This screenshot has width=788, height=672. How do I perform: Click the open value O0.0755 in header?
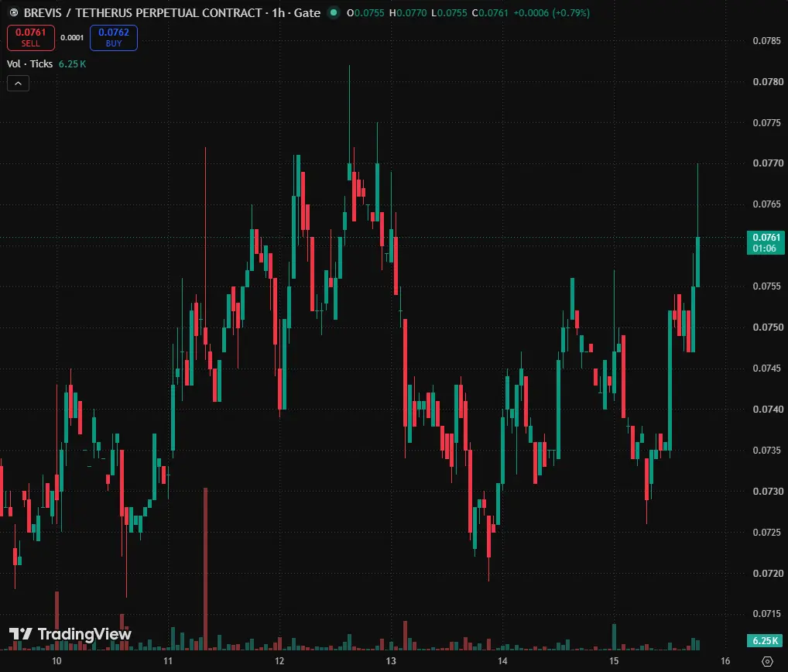pyautogui.click(x=365, y=12)
